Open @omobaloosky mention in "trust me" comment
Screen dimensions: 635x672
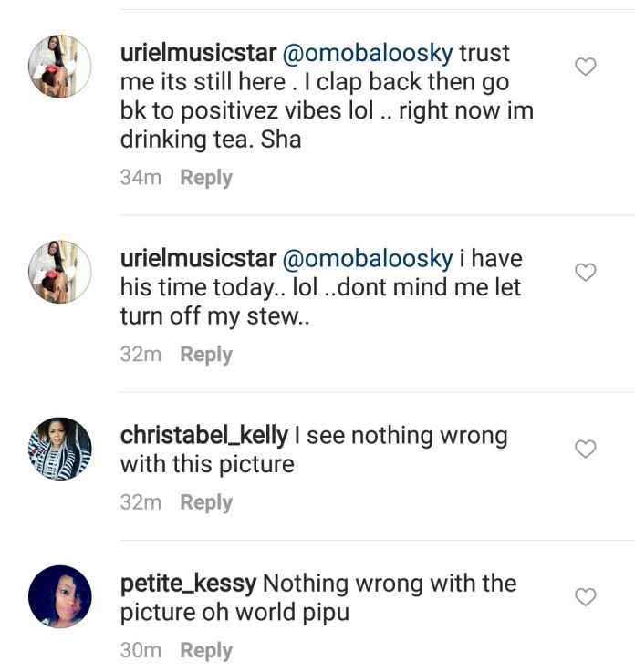[369, 53]
